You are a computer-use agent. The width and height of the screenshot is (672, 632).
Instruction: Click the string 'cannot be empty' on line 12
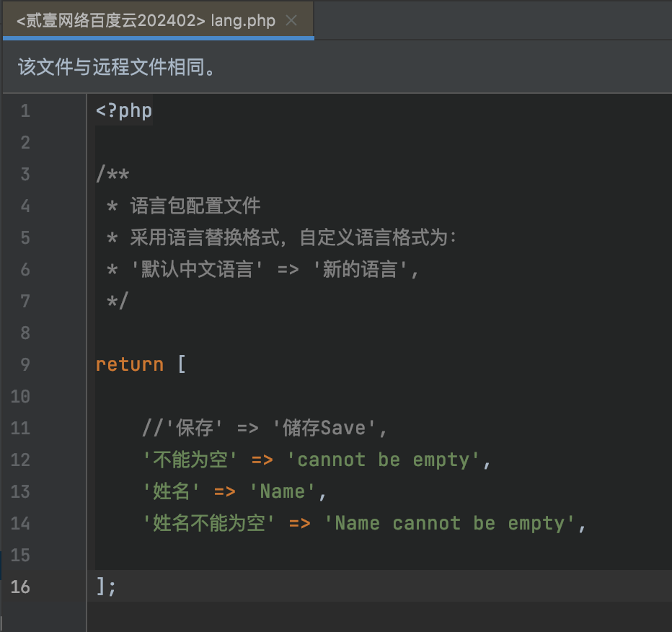[383, 460]
